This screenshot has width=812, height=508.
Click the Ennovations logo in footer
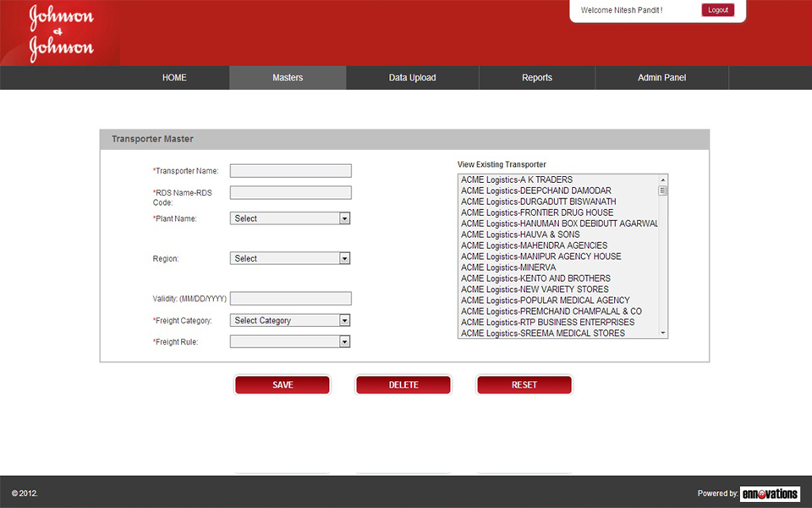(x=769, y=494)
